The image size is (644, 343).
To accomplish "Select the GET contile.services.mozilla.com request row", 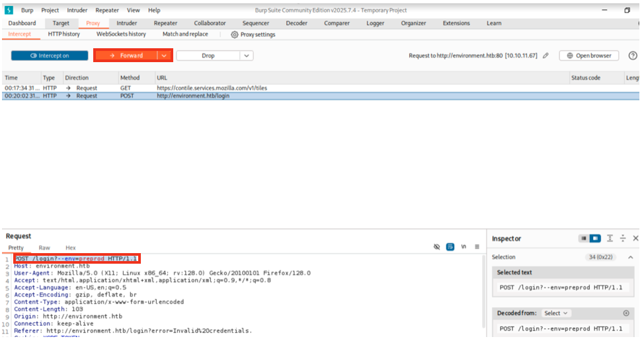I will [321, 88].
